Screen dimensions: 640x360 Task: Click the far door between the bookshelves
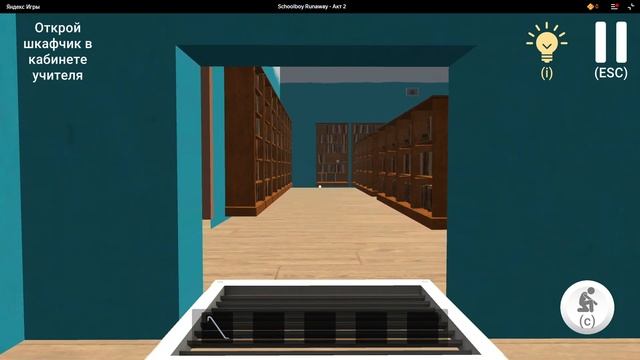pos(333,154)
